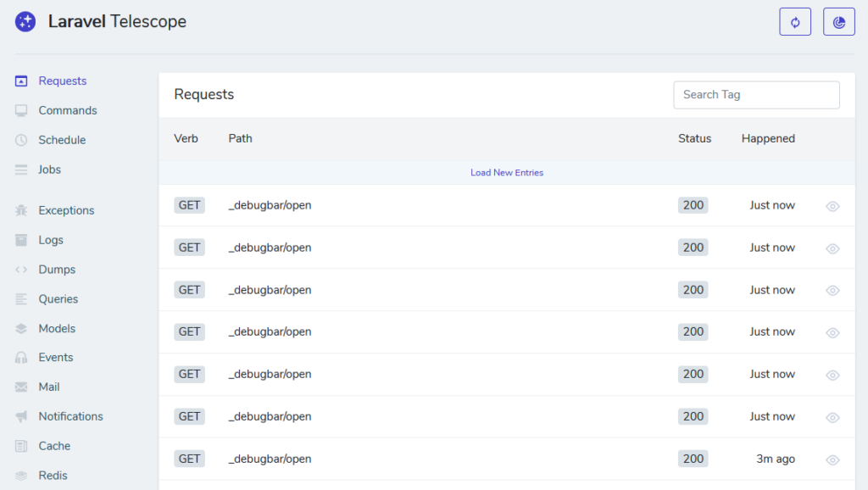Click the 200 status in first row

(693, 205)
